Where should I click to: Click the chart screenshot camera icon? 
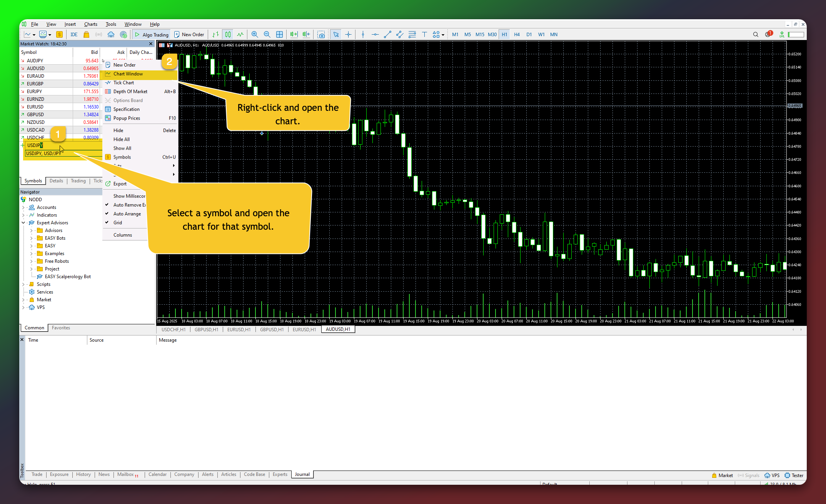coord(321,34)
